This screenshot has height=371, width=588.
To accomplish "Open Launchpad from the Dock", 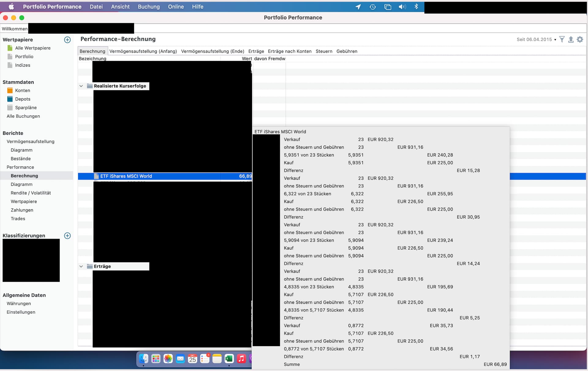I will tap(156, 359).
